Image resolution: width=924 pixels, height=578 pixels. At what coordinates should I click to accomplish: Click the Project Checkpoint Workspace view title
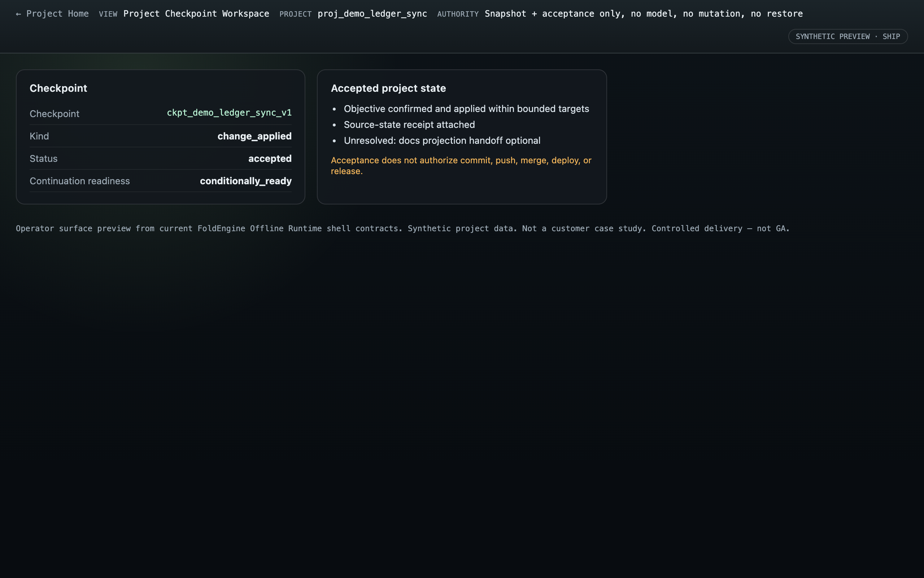point(196,14)
